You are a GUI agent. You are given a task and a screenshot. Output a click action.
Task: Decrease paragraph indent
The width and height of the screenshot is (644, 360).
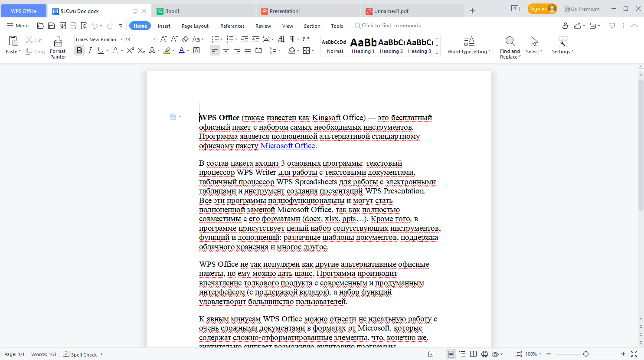pyautogui.click(x=245, y=39)
